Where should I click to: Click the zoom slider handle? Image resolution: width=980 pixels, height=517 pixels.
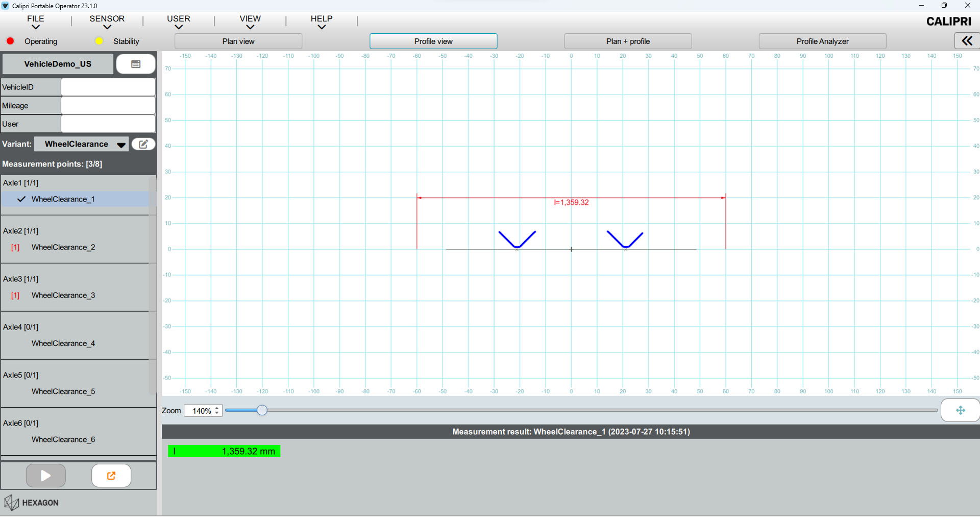(x=262, y=410)
